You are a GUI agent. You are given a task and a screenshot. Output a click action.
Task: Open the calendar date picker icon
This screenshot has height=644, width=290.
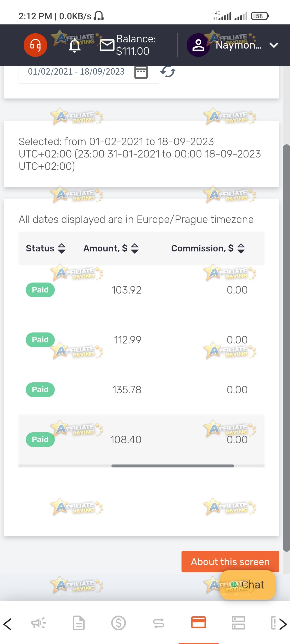pos(141,72)
